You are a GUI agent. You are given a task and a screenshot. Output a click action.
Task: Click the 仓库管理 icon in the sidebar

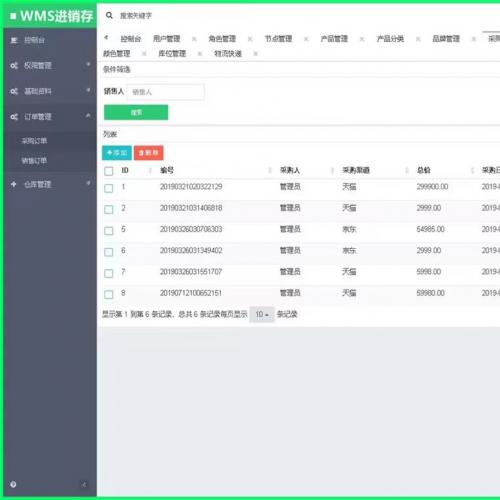pos(14,184)
